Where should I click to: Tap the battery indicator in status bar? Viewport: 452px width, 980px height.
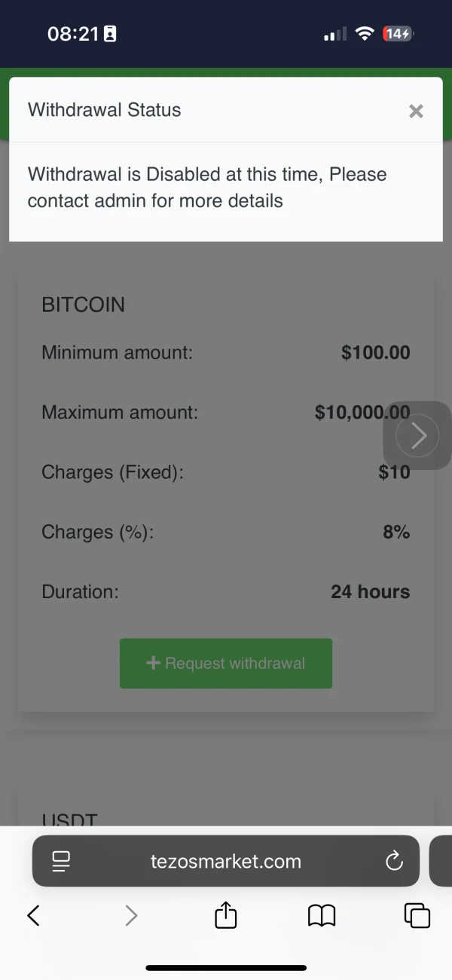398,34
